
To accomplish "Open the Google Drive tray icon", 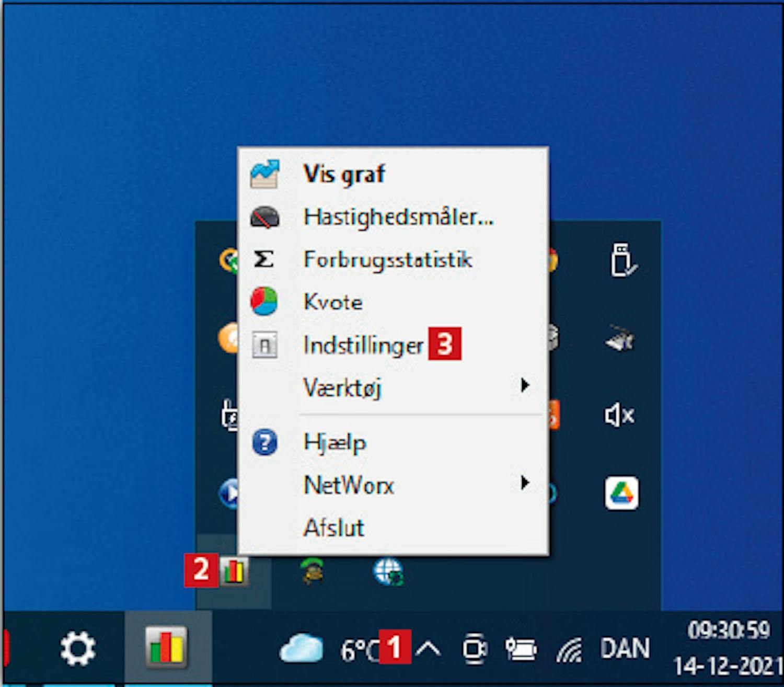I will (x=621, y=493).
